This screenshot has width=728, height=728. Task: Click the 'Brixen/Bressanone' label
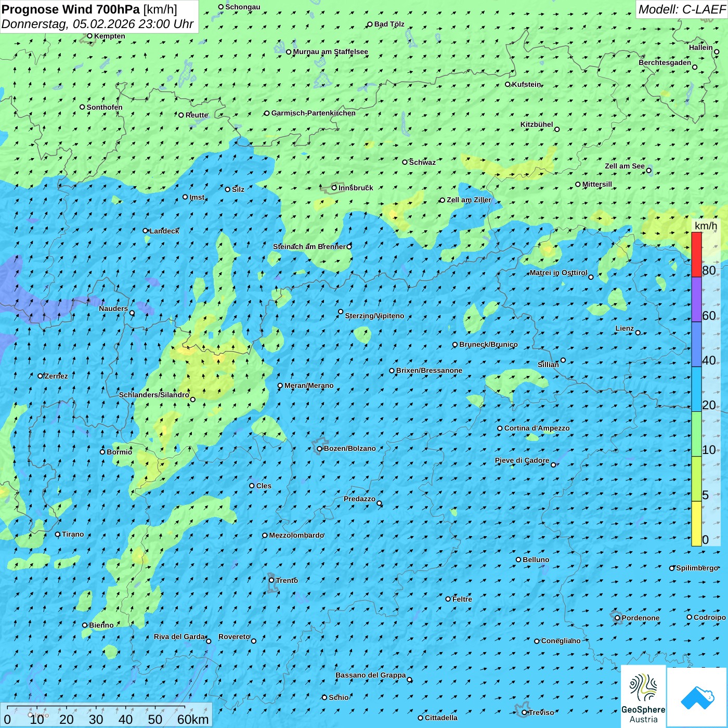(x=429, y=371)
